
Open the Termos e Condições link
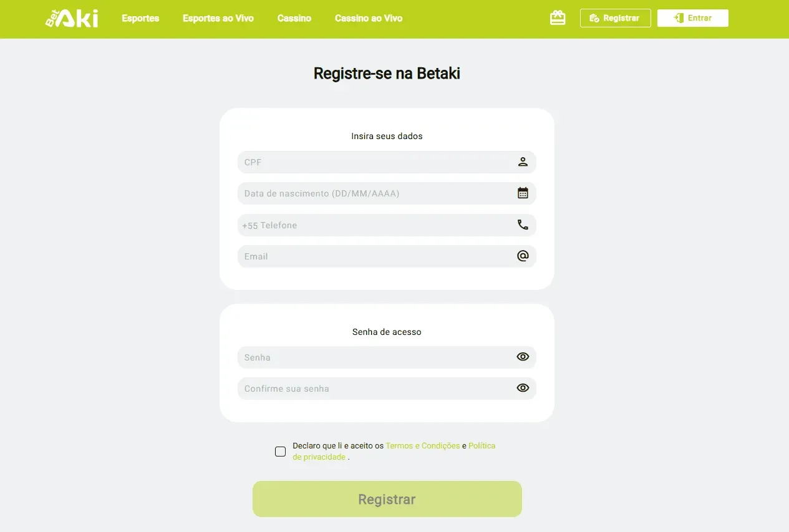point(423,446)
